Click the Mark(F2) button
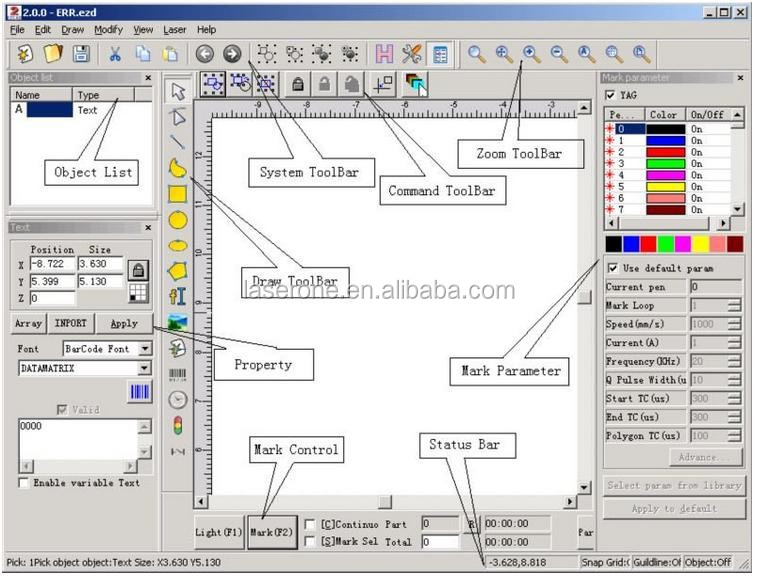 point(272,533)
